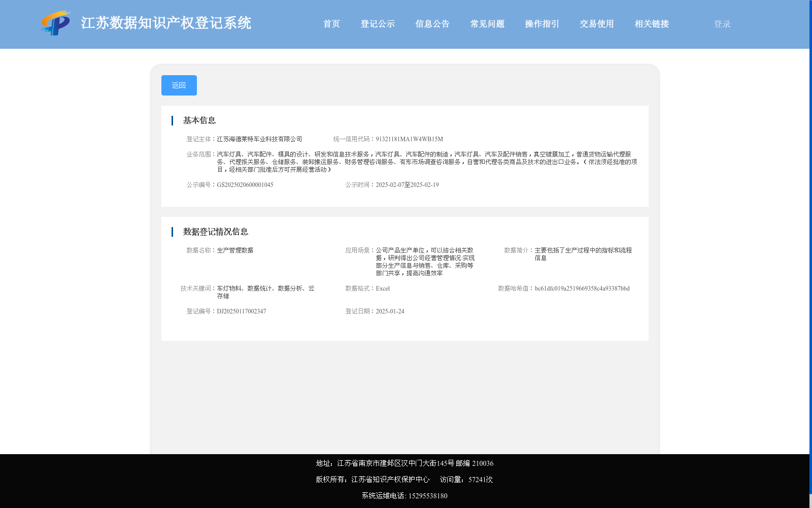Image resolution: width=812 pixels, height=508 pixels.
Task: Open the 相关链接 menu item
Action: (652, 24)
